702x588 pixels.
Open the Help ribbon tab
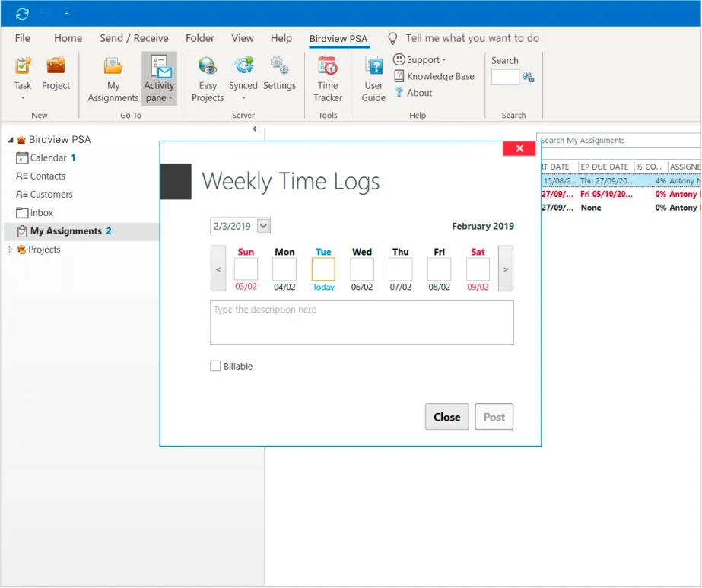click(x=281, y=38)
